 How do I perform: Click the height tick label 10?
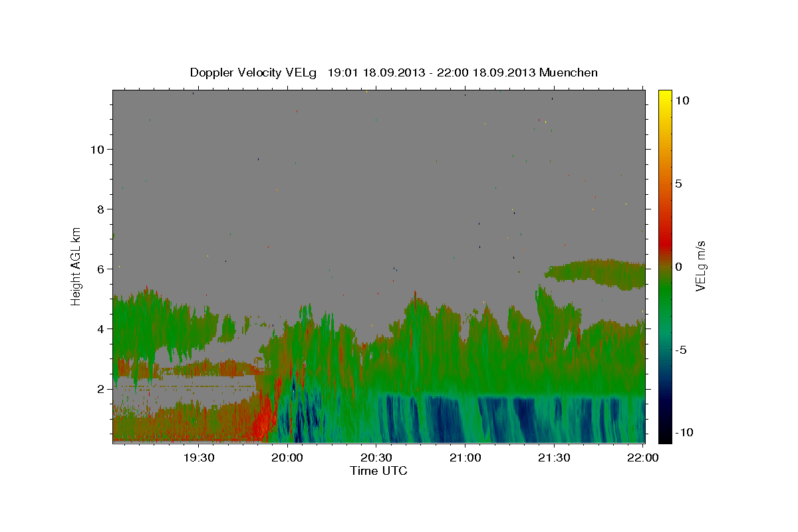[x=97, y=150]
